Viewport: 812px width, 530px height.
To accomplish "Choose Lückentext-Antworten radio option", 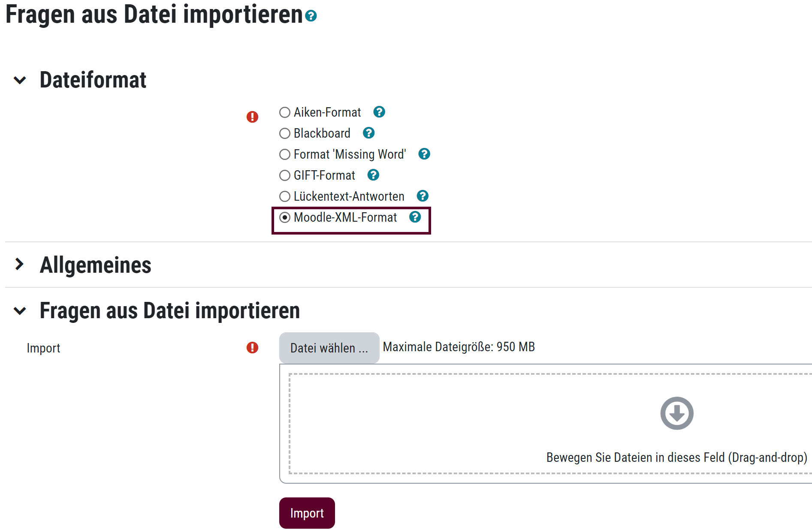I will pyautogui.click(x=285, y=196).
